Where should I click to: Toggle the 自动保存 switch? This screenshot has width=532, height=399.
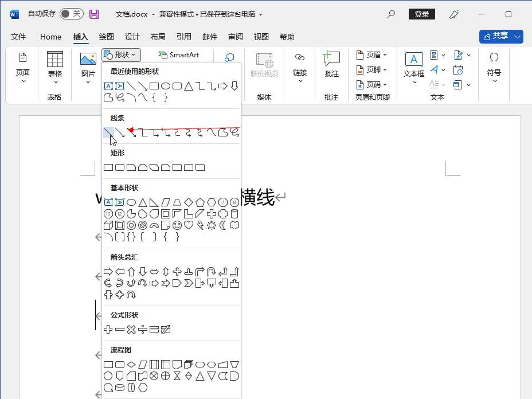tap(71, 14)
